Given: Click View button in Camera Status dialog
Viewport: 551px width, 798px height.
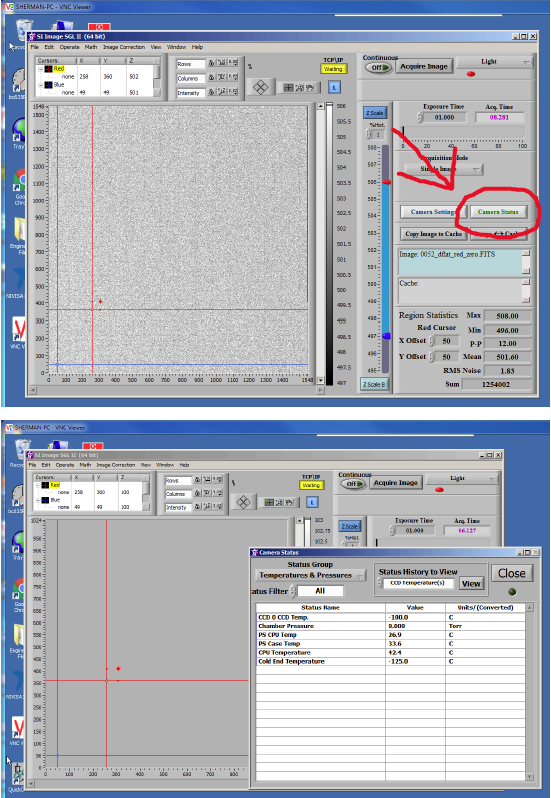Looking at the screenshot, I should point(471,584).
